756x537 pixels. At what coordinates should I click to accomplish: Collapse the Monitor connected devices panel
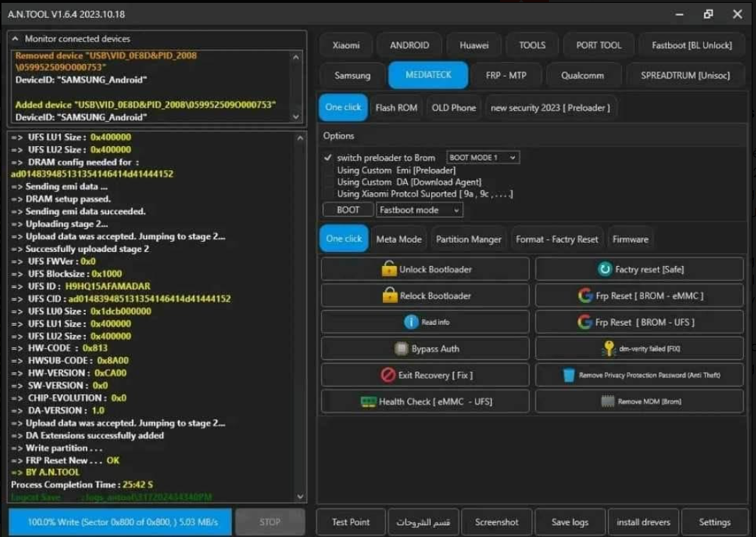tap(16, 39)
